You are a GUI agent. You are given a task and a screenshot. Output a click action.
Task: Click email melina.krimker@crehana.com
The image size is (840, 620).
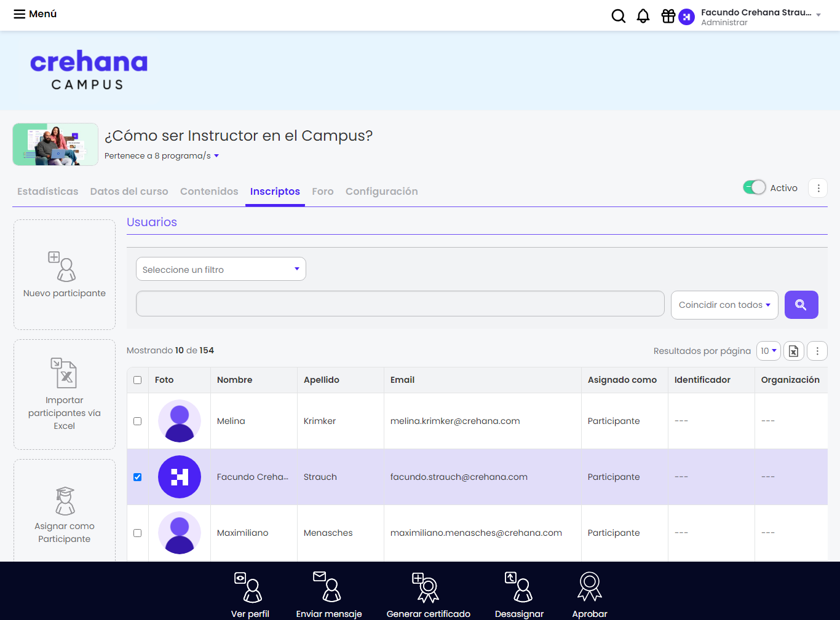(x=455, y=421)
